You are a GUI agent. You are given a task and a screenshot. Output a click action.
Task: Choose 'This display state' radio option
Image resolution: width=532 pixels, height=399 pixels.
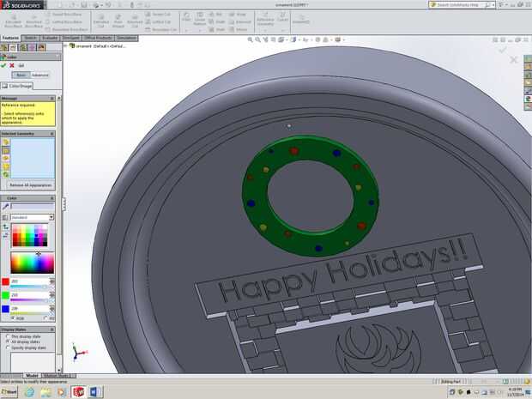point(8,336)
